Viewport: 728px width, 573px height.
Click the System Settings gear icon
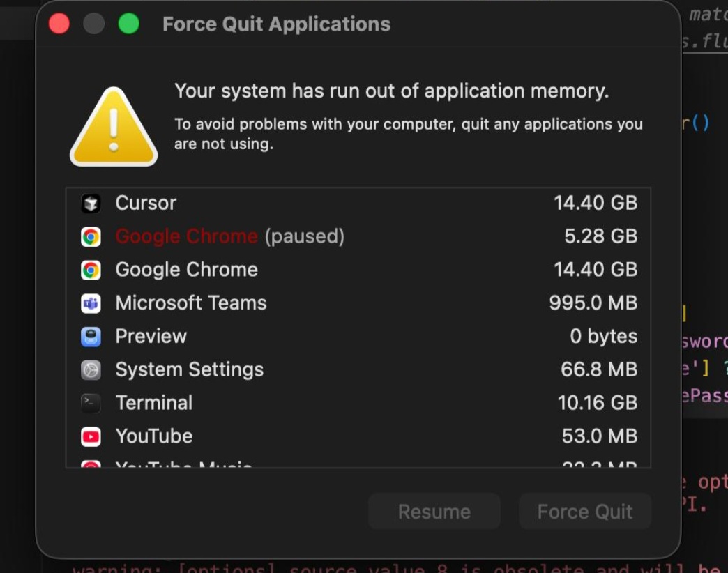(x=91, y=370)
